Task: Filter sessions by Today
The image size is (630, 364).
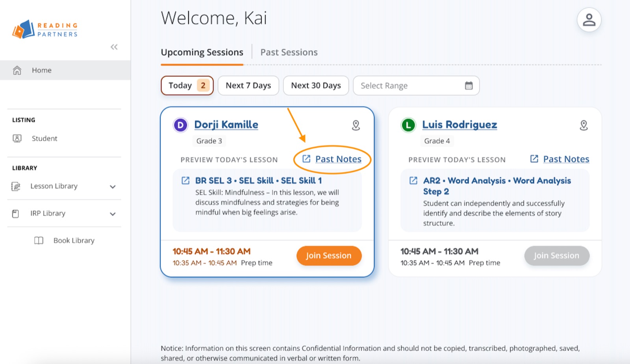Action: pos(187,85)
